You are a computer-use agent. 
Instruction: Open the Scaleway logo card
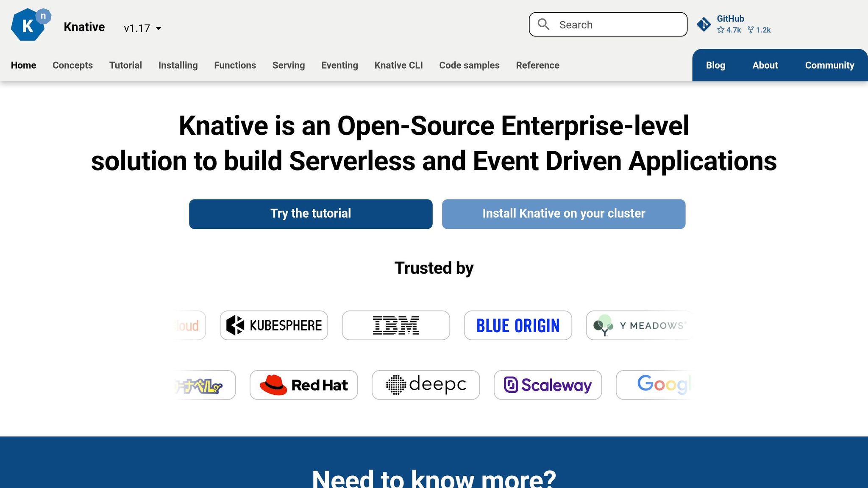(x=548, y=385)
